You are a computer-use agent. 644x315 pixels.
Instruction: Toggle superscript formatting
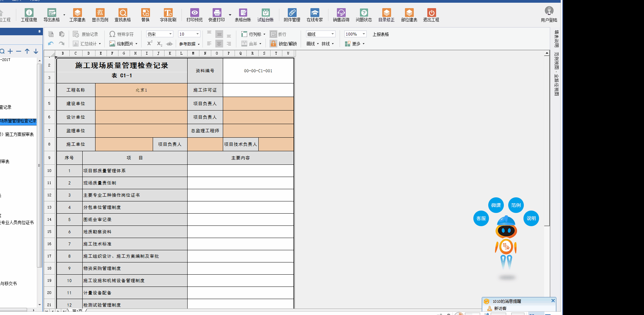pos(150,43)
